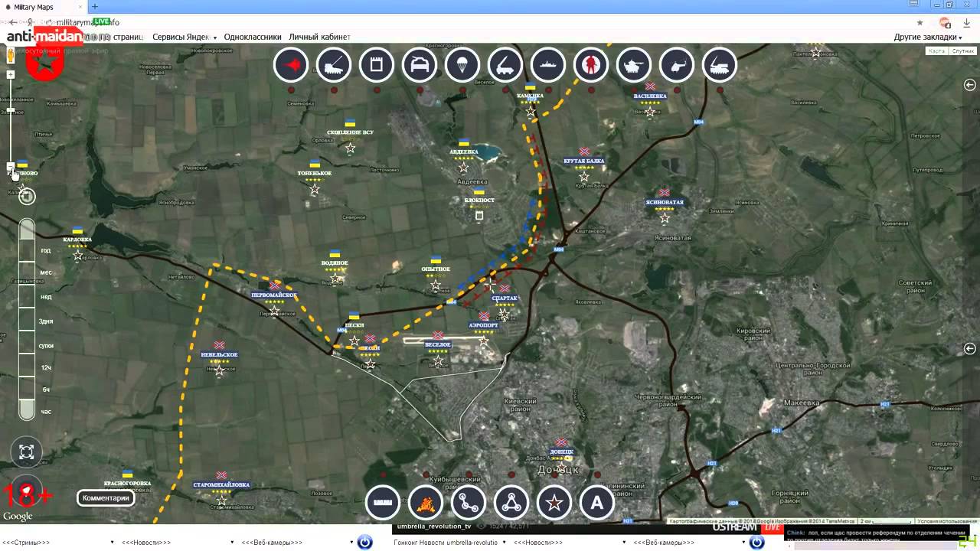
Task: Toggle the red dot under helicopter icon
Action: coord(677,90)
